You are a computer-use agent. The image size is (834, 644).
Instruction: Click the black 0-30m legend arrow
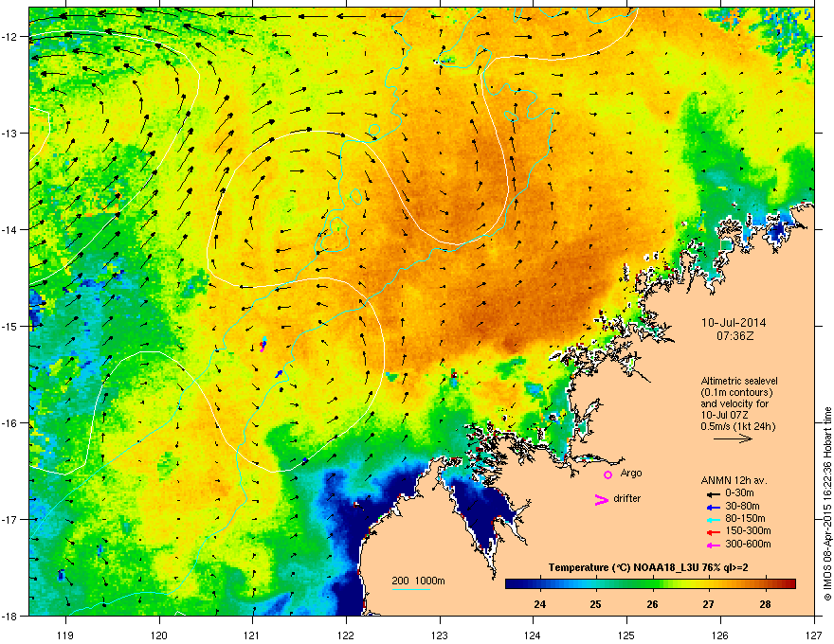(x=714, y=493)
